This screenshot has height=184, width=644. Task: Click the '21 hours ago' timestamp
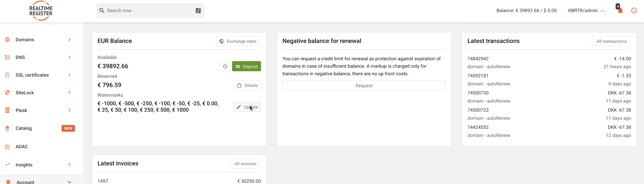pyautogui.click(x=617, y=66)
